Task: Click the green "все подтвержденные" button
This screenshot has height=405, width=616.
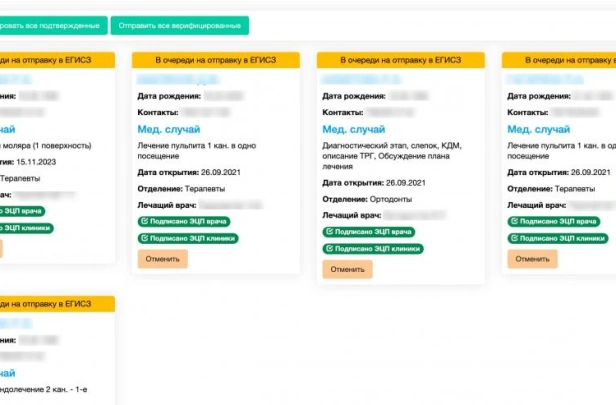Action: coord(52,25)
